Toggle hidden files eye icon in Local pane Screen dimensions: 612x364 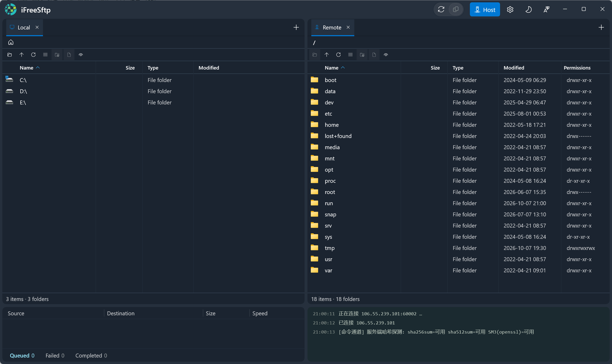(x=81, y=55)
